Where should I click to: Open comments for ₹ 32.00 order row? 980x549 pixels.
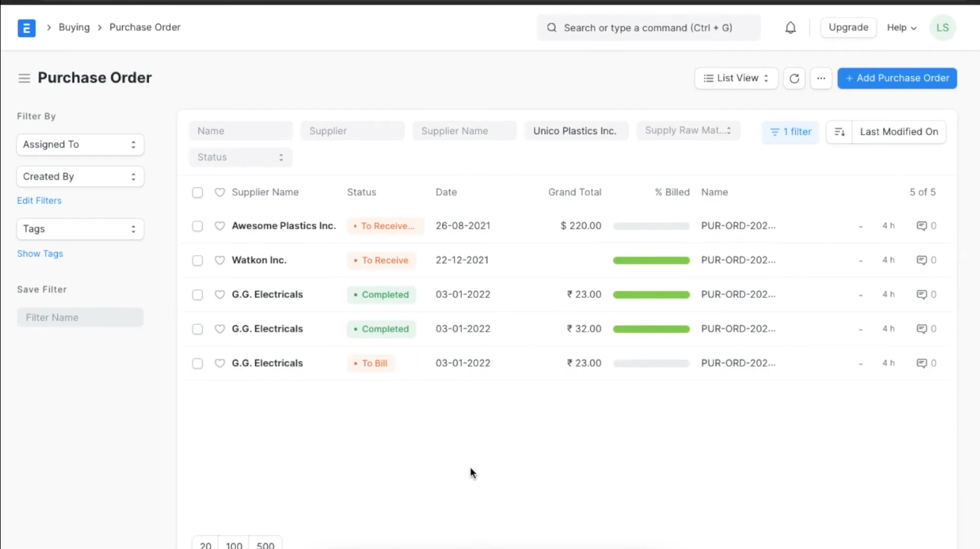[x=926, y=329]
